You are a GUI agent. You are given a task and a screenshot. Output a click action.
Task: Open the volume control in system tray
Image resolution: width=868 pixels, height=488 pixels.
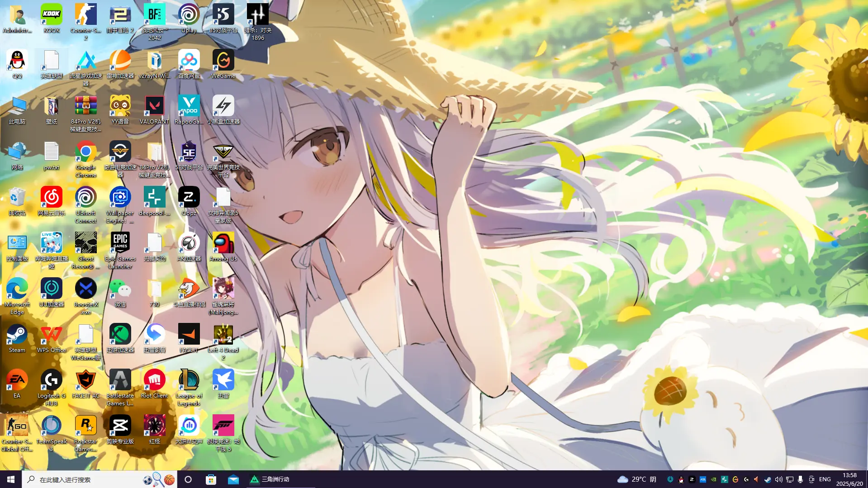[778, 479]
